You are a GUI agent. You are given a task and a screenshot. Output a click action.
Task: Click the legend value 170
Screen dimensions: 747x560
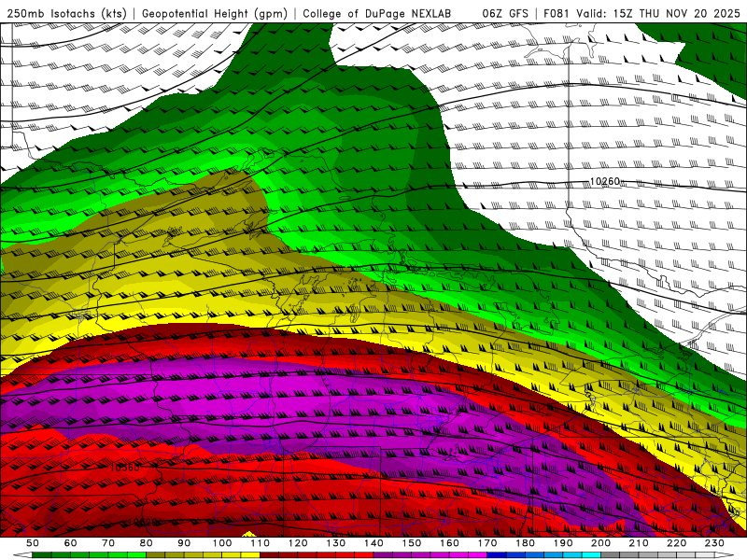click(x=487, y=543)
